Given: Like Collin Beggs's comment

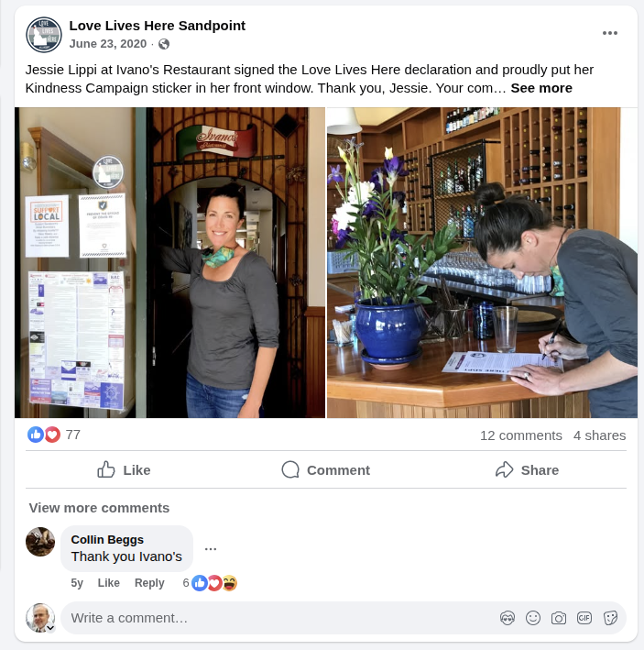Looking at the screenshot, I should coord(108,583).
